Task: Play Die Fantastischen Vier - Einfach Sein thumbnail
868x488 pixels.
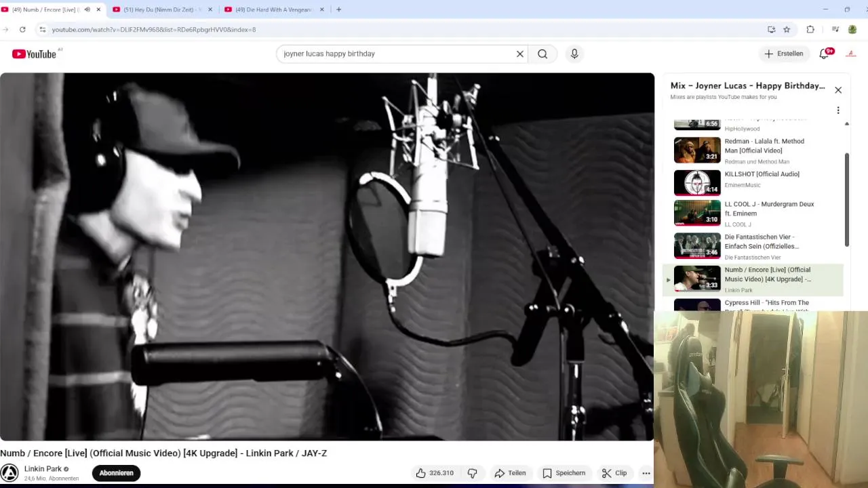Action: (x=697, y=246)
